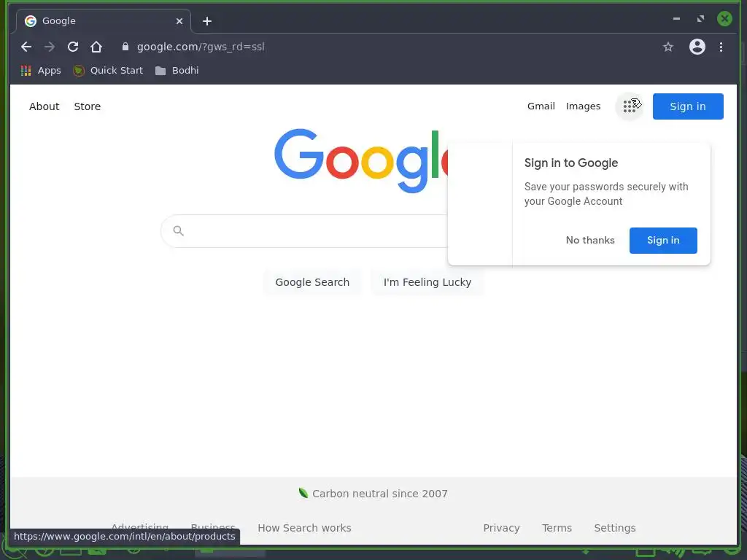This screenshot has height=560, width=747.
Task: Close the Google tab
Action: (x=179, y=21)
